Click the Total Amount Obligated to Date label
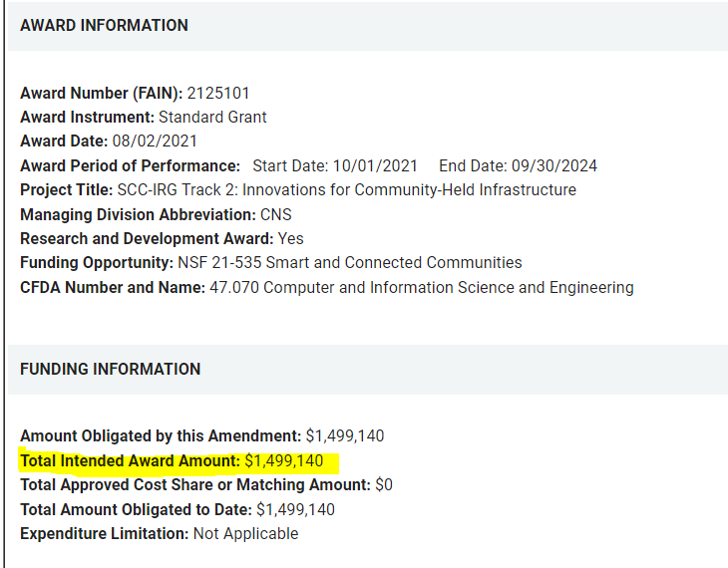Viewport: 728px width, 568px height. tap(136, 510)
